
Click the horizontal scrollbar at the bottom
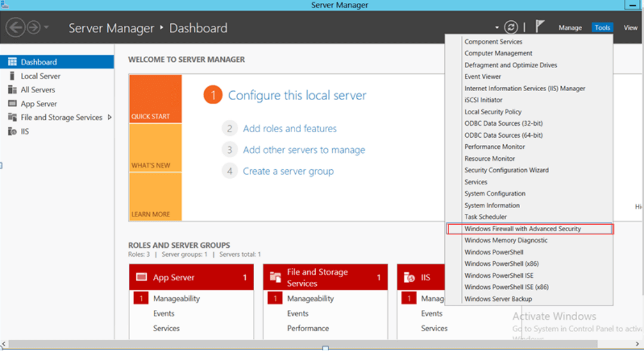[325, 344]
